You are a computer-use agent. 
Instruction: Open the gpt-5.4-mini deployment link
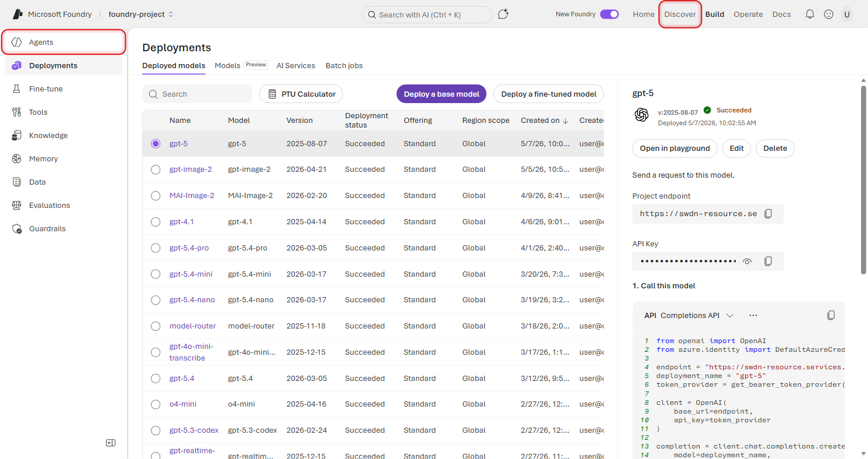coord(191,274)
